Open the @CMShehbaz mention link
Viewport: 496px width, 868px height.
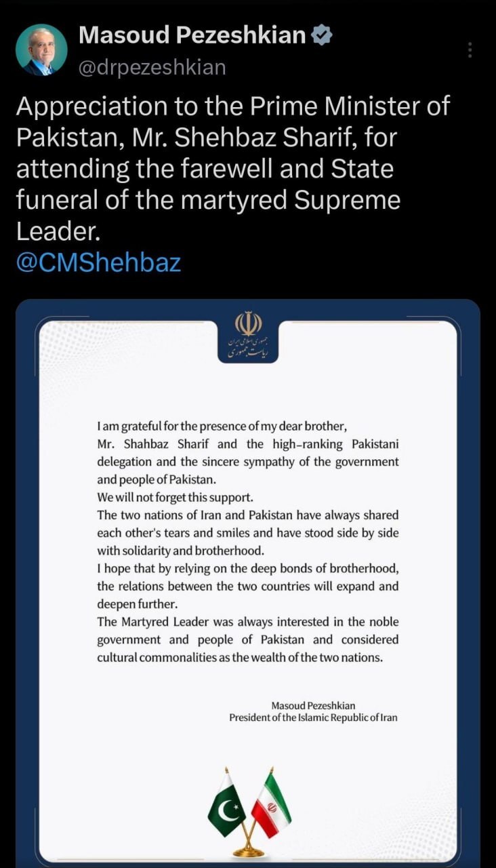coord(98,262)
